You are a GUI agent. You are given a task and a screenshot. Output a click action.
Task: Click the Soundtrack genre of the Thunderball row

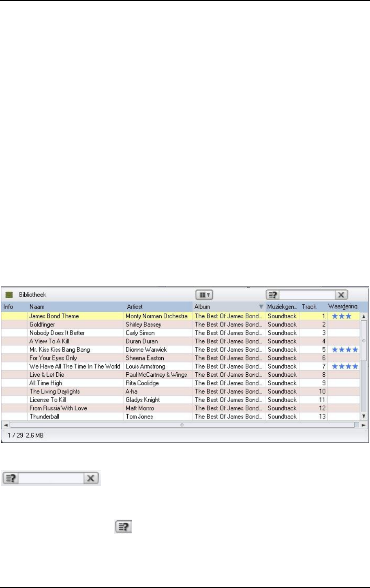[282, 416]
